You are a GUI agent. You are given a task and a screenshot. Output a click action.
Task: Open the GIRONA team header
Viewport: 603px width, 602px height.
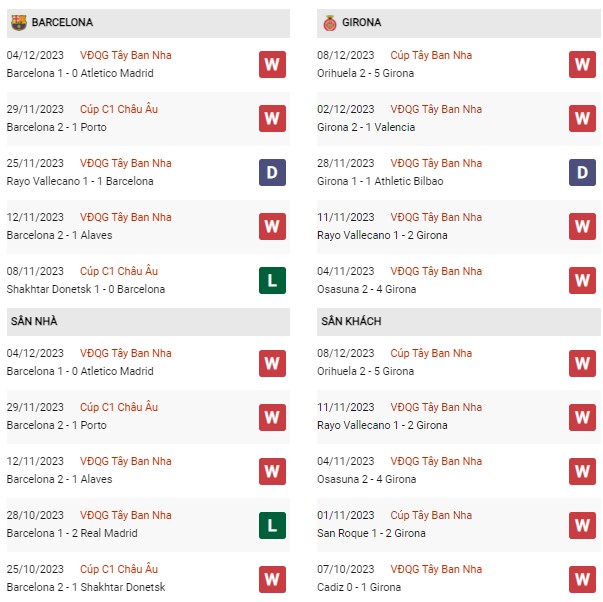click(459, 23)
